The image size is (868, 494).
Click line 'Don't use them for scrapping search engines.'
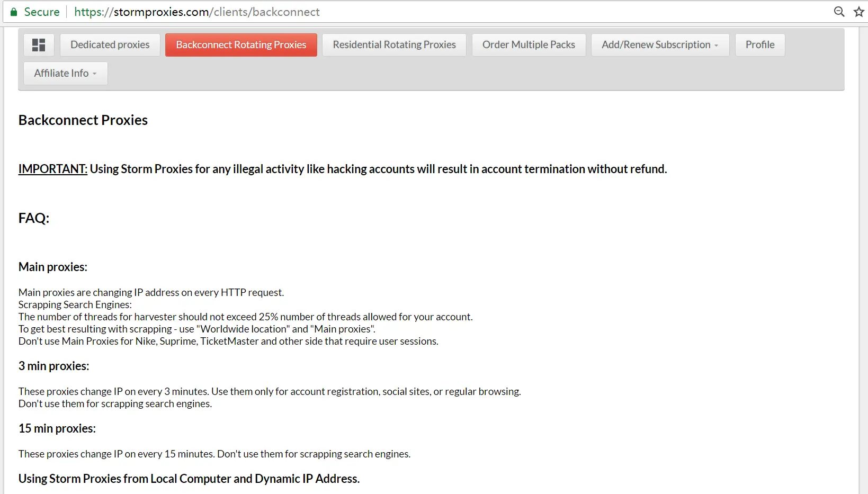(x=115, y=403)
